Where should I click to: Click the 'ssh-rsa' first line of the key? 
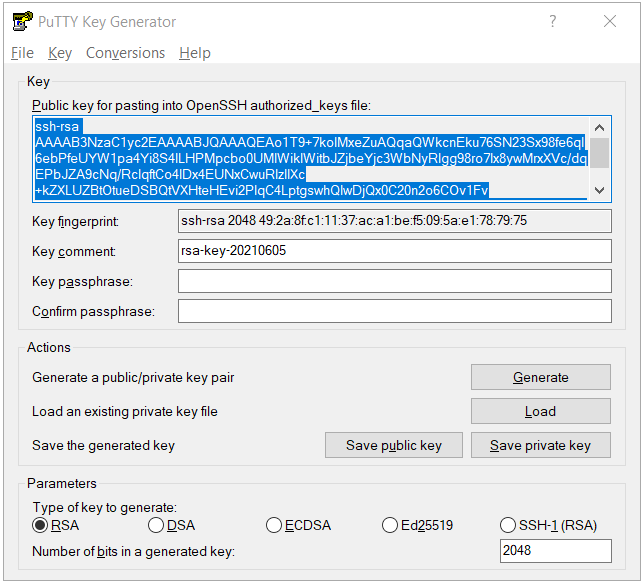(57, 126)
